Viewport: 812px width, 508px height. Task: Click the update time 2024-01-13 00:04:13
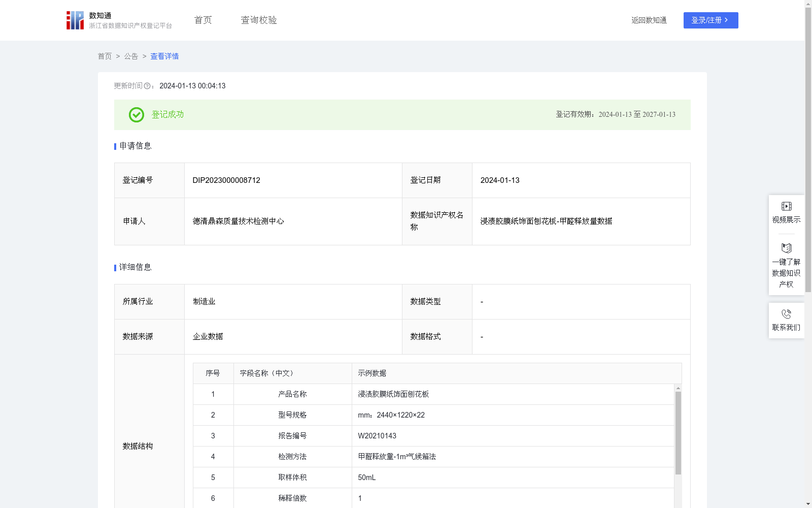coord(192,86)
